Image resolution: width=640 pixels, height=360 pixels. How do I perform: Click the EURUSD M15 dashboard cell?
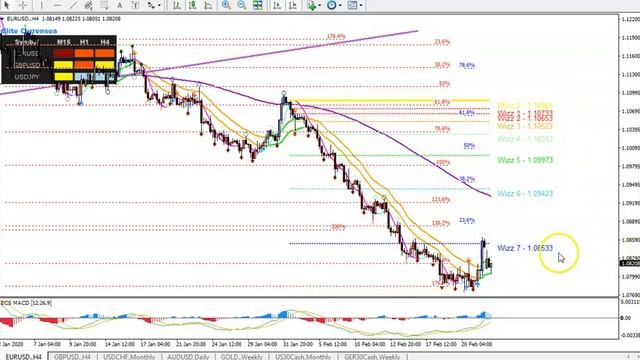coord(63,53)
